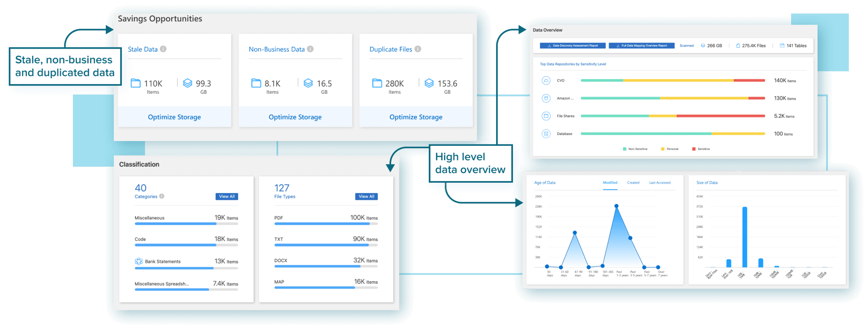Click the Database sensitivity level bar
Image resolution: width=868 pixels, height=329 pixels.
(673, 134)
